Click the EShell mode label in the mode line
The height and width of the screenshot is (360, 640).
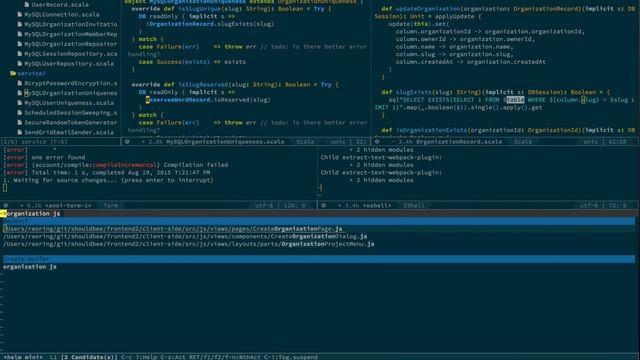[x=413, y=205]
